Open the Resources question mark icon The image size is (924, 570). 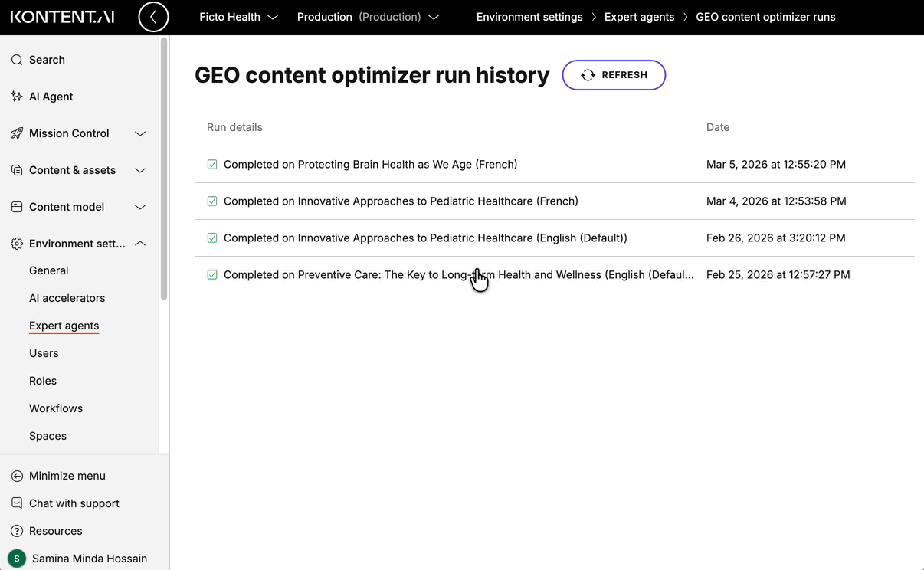(17, 531)
